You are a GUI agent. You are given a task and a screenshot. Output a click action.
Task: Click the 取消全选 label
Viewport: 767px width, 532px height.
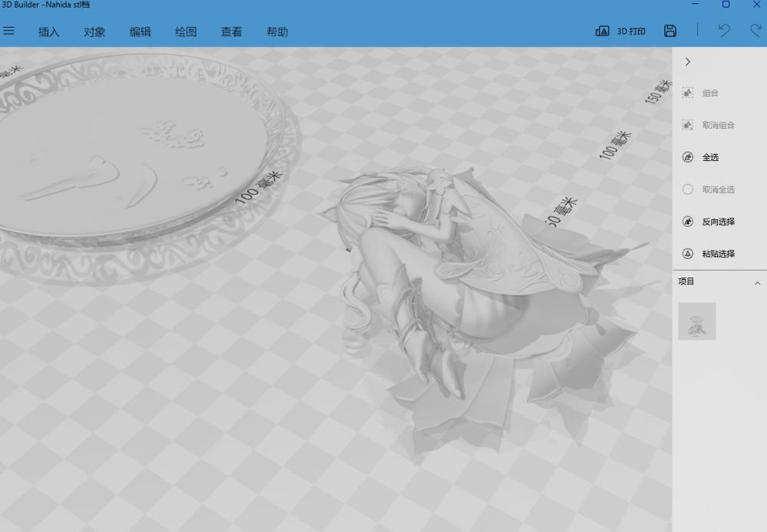pyautogui.click(x=719, y=189)
